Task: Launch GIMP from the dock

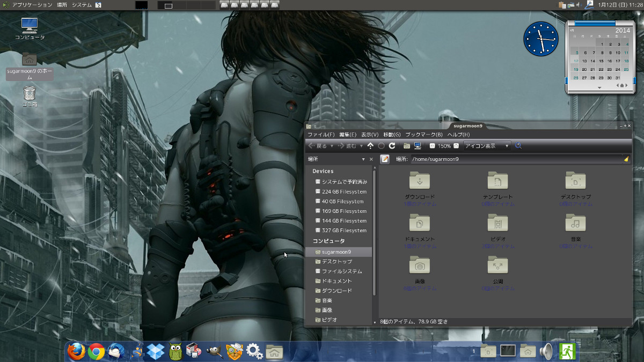Action: point(214,351)
